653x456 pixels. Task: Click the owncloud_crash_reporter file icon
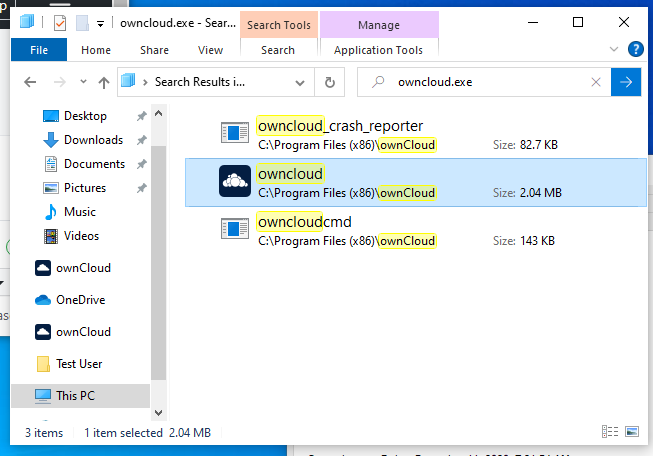235,133
